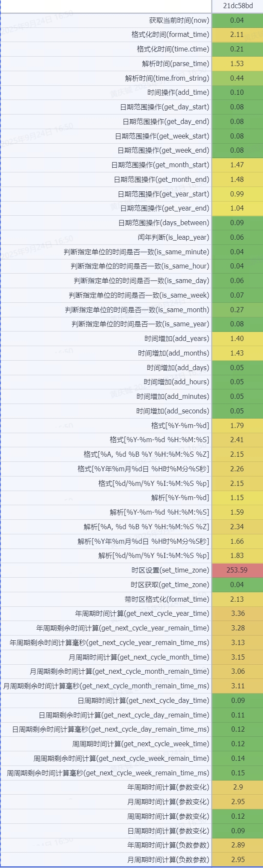Select the 解析时间(parse_time) value 1.53
The height and width of the screenshot is (868, 263).
(x=237, y=63)
